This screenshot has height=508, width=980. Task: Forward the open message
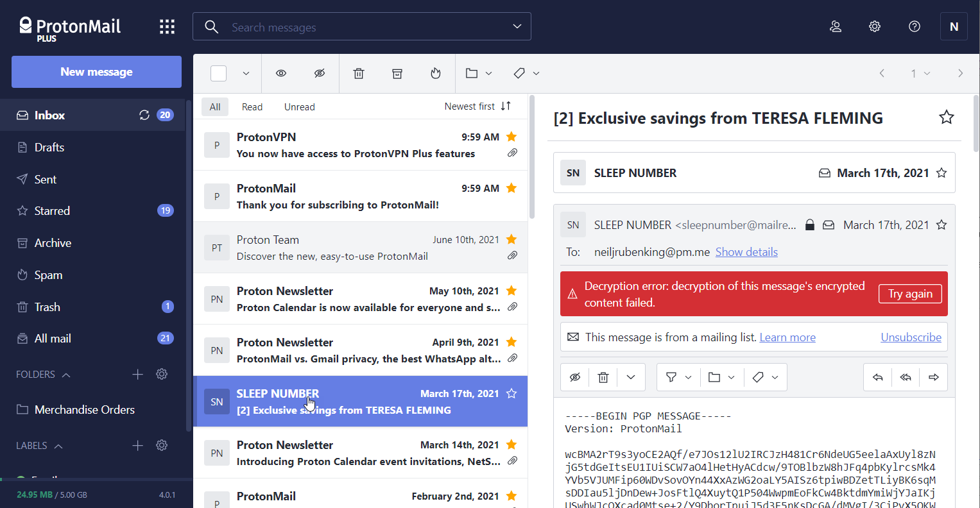click(934, 377)
